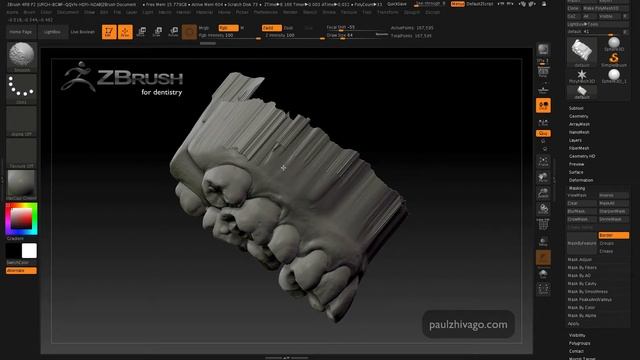This screenshot has height=360, width=640.
Task: Click the Frame view button
Action: pyautogui.click(x=543, y=161)
